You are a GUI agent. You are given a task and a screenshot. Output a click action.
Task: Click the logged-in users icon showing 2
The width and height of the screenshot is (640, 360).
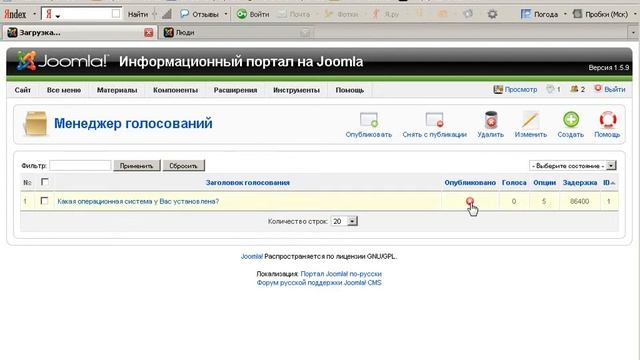click(x=574, y=89)
